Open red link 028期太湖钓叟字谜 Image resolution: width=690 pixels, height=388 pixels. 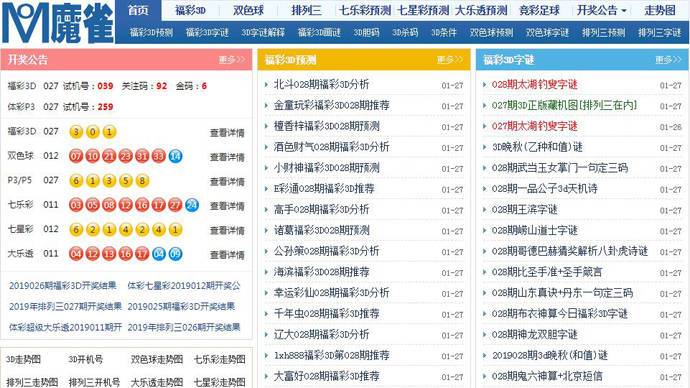pos(534,84)
